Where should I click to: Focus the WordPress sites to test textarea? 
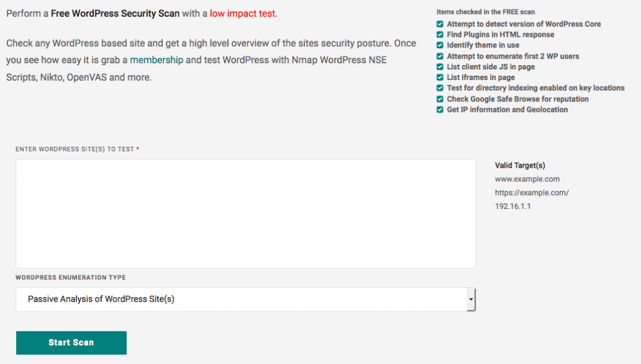pos(245,214)
